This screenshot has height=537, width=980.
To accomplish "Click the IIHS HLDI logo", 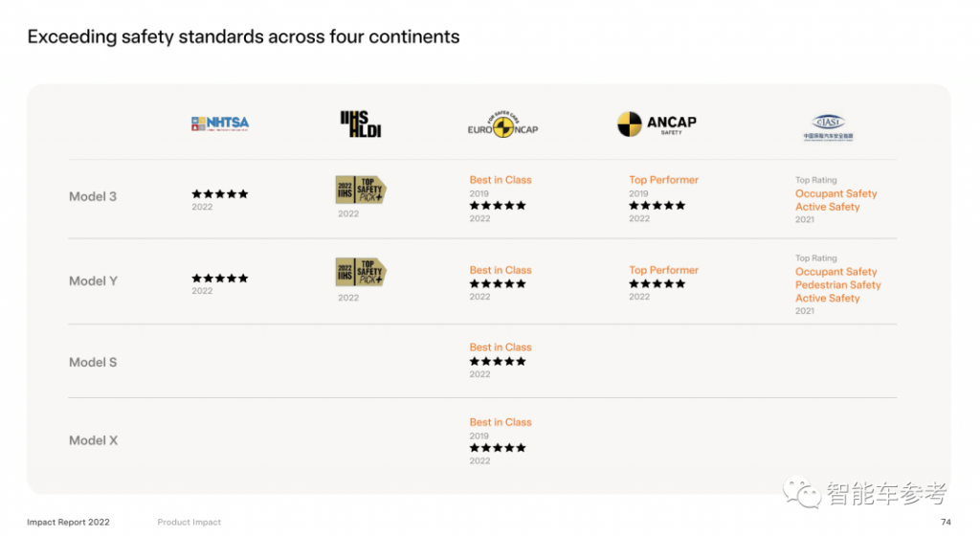I will pyautogui.click(x=361, y=123).
